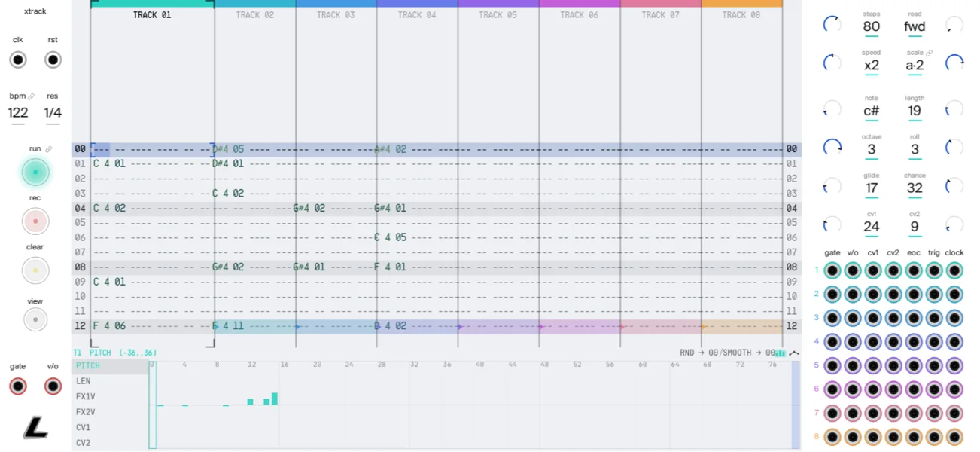Screen dimensions: 980x452
Task: Click row 6 trig output jack
Action: click(934, 389)
